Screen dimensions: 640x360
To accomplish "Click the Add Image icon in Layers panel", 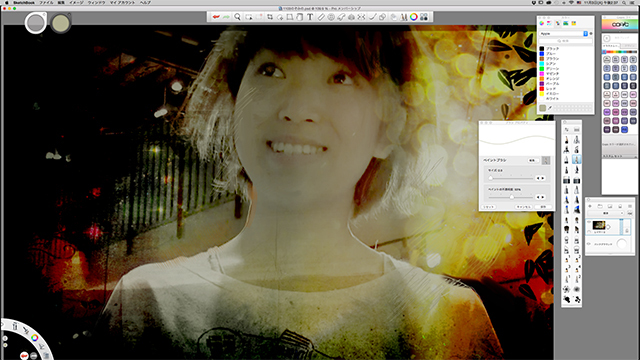I will pos(610,206).
